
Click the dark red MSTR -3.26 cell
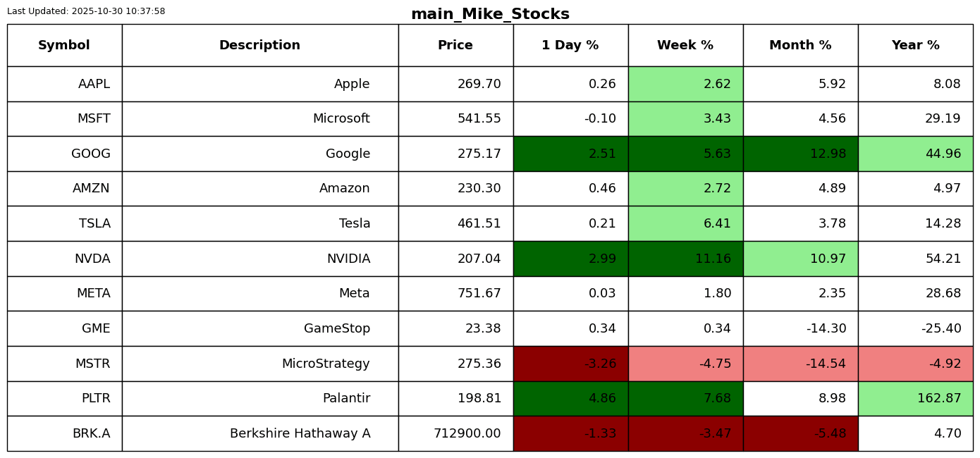570,364
